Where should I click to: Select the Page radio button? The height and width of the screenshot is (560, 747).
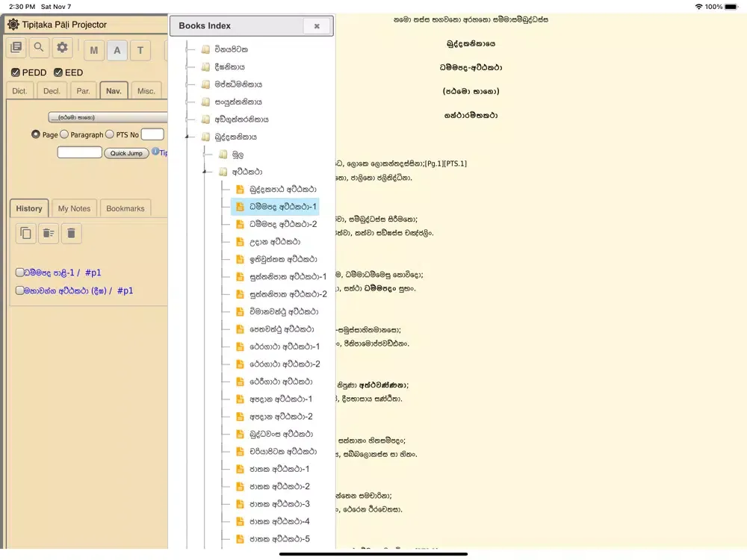coord(35,134)
